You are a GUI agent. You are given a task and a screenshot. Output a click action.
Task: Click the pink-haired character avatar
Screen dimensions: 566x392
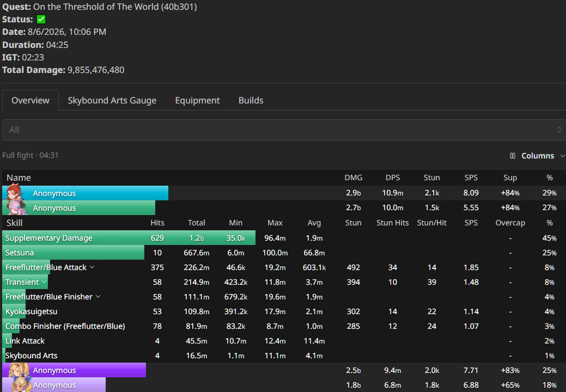16,207
